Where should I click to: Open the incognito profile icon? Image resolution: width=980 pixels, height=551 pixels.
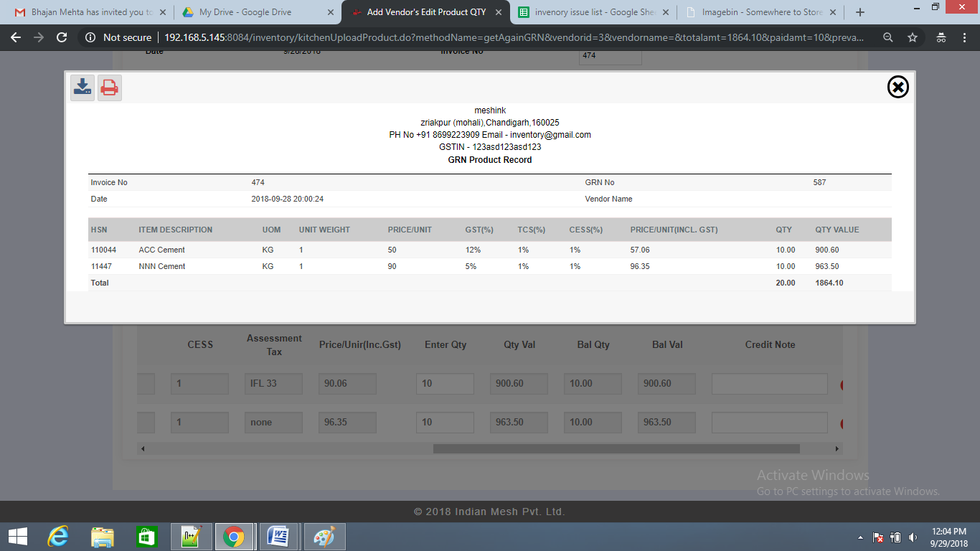[941, 37]
